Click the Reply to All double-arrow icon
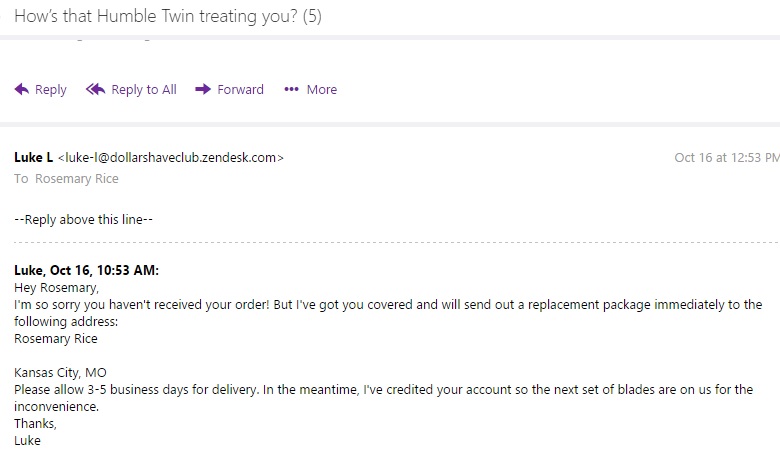This screenshot has width=780, height=454. click(95, 90)
